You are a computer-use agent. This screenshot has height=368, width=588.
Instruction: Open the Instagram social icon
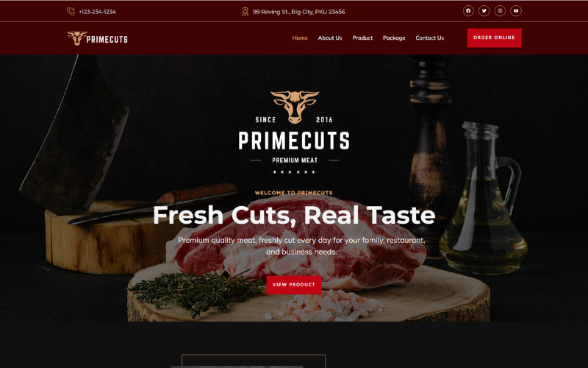tap(500, 11)
